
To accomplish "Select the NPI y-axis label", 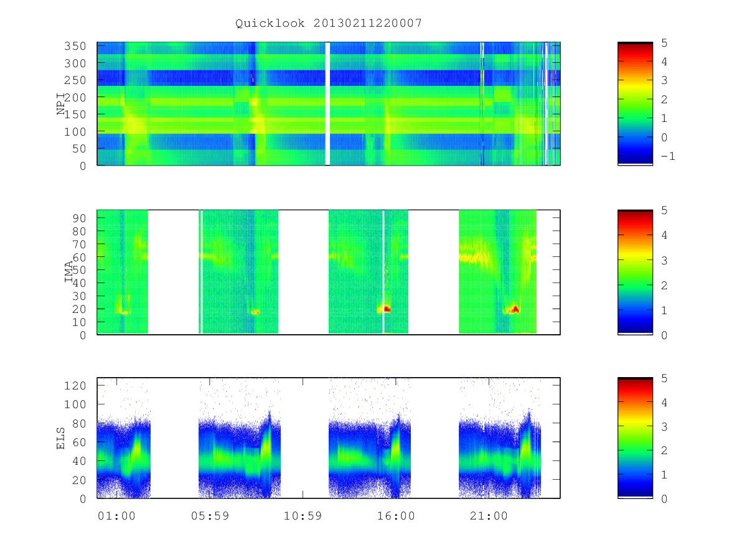I will [61, 104].
